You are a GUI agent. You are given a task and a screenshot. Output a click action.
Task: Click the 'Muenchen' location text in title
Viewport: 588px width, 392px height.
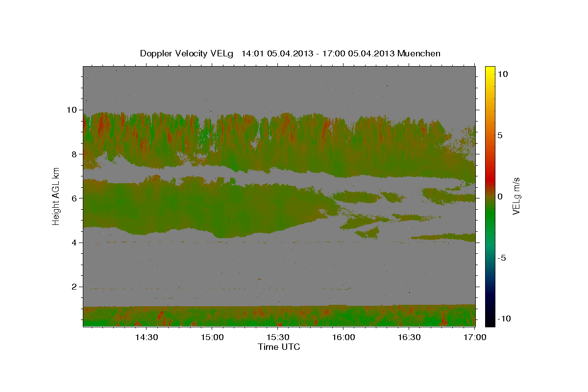click(419, 53)
